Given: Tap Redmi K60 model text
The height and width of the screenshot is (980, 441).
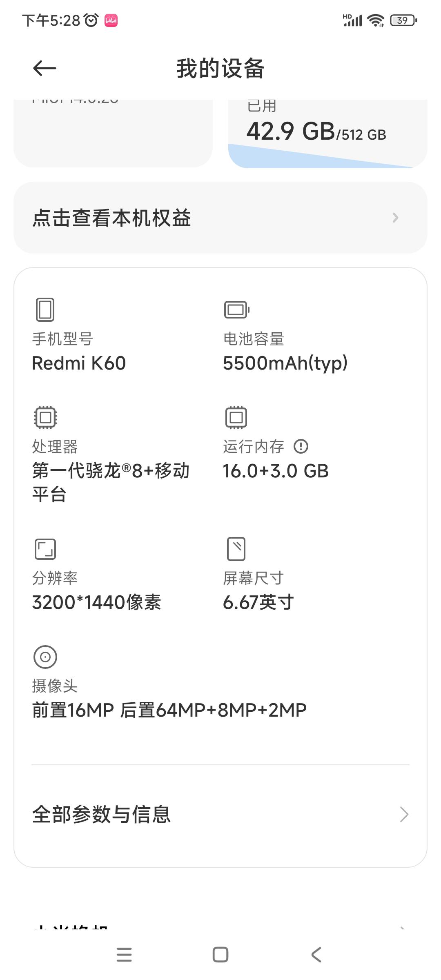Looking at the screenshot, I should 79,363.
